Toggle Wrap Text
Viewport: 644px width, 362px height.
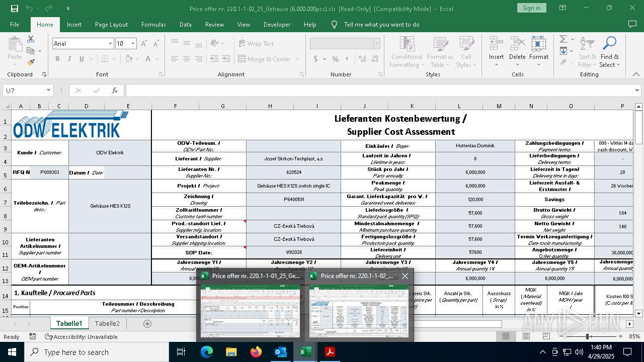(257, 44)
